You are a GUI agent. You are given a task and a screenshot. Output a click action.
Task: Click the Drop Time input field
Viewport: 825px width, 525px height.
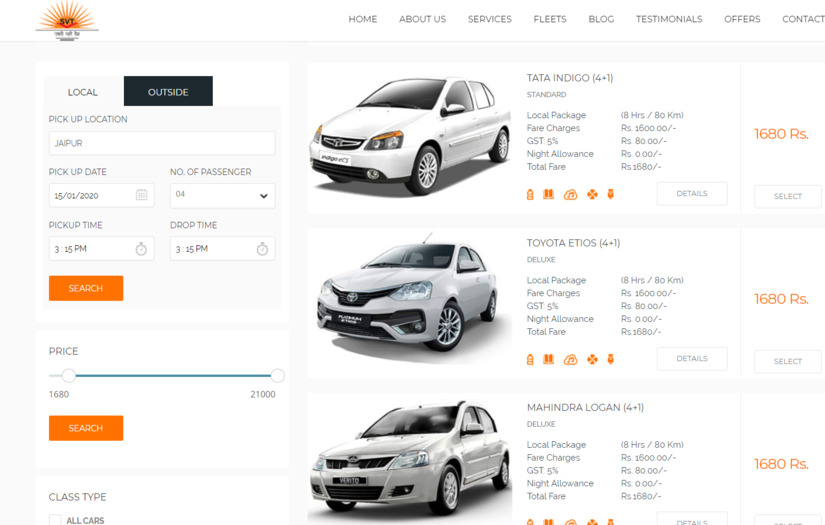click(223, 249)
